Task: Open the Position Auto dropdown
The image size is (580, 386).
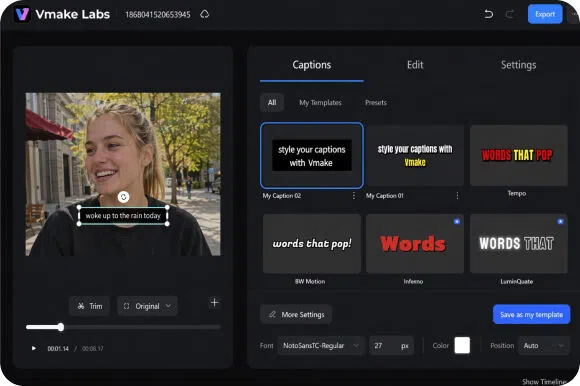Action: click(x=544, y=346)
